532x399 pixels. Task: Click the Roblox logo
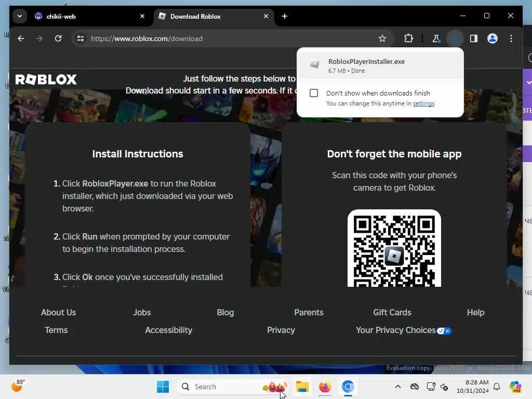[46, 79]
